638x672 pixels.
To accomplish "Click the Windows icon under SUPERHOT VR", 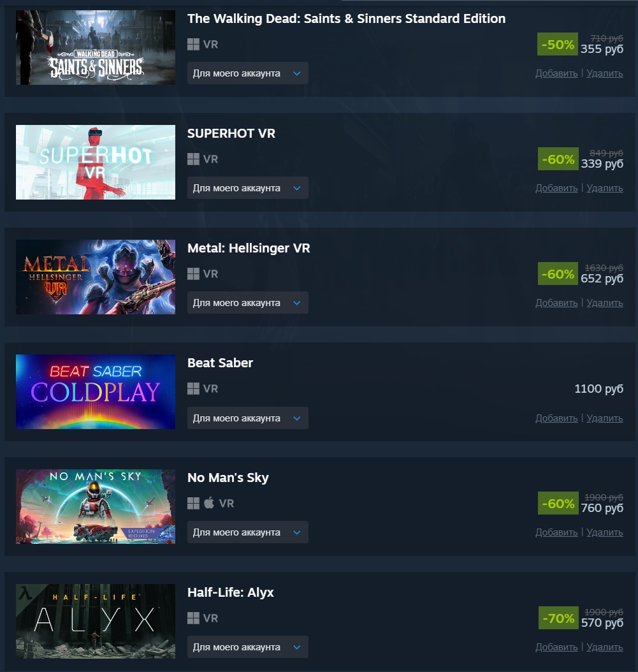I will tap(193, 159).
